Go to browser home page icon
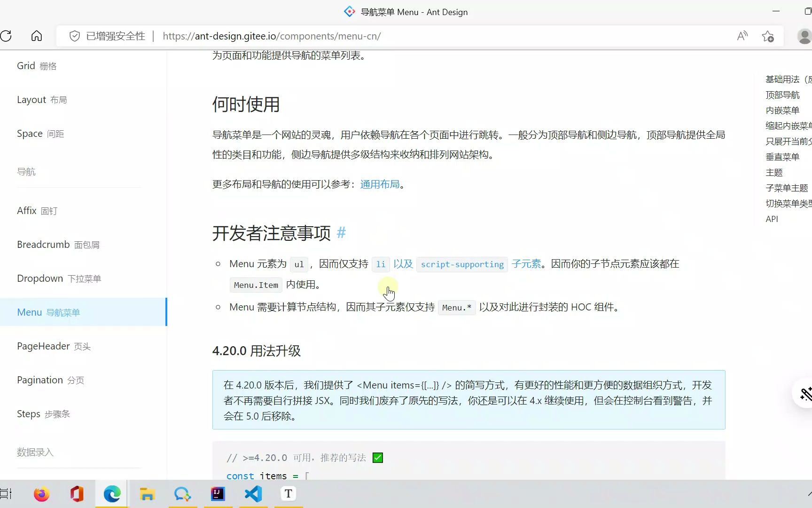 click(37, 36)
